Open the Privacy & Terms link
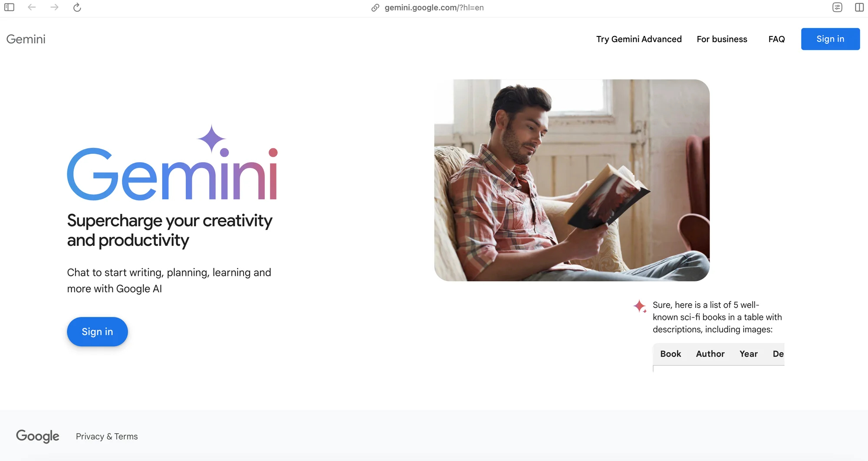 (107, 436)
